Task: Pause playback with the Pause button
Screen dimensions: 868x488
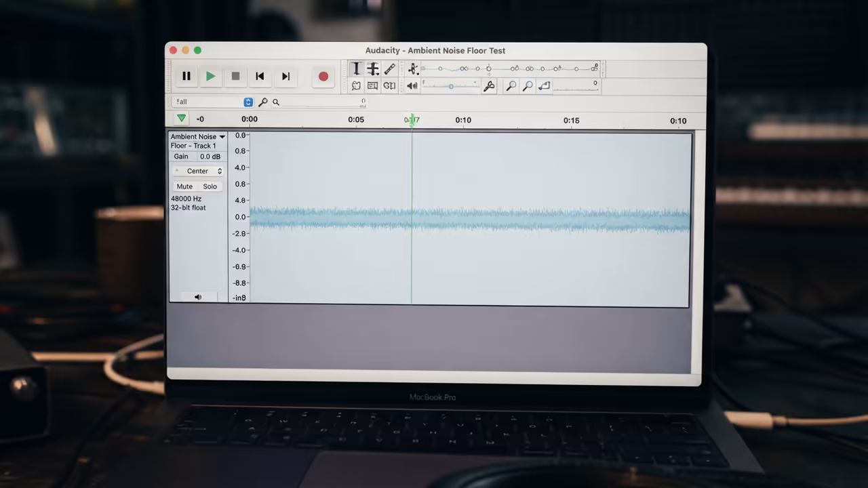Action: click(186, 77)
